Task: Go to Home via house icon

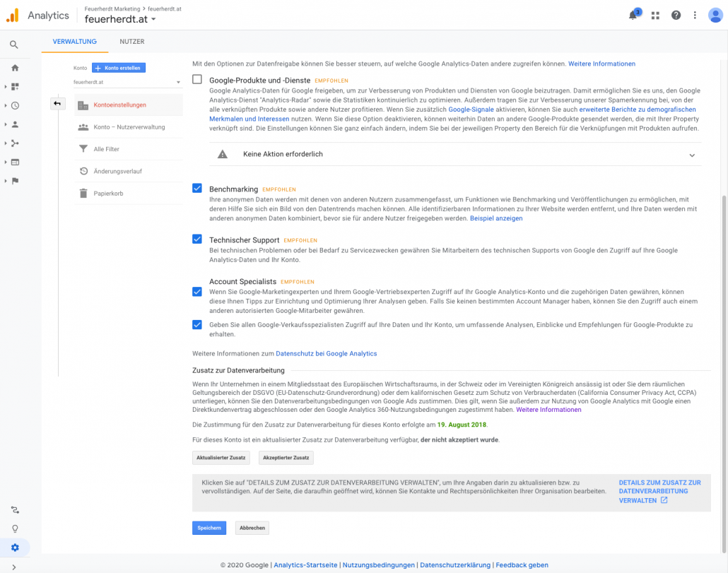Action: pyautogui.click(x=15, y=68)
